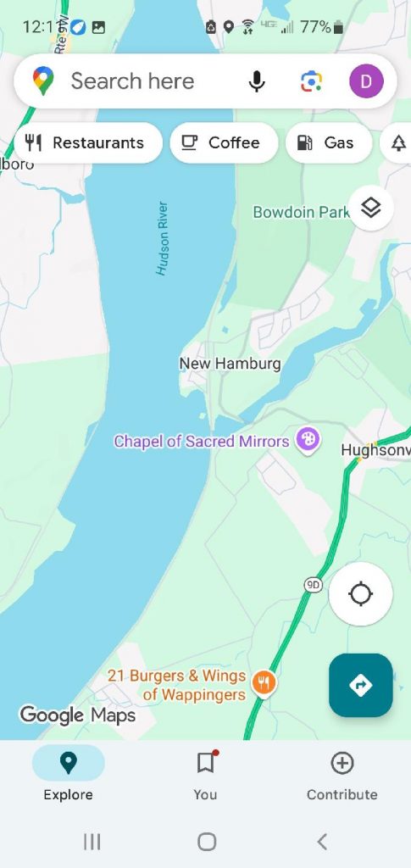Tap the 21 Burgers & Wings restaurant pin
This screenshot has width=411, height=868.
pos(264,684)
